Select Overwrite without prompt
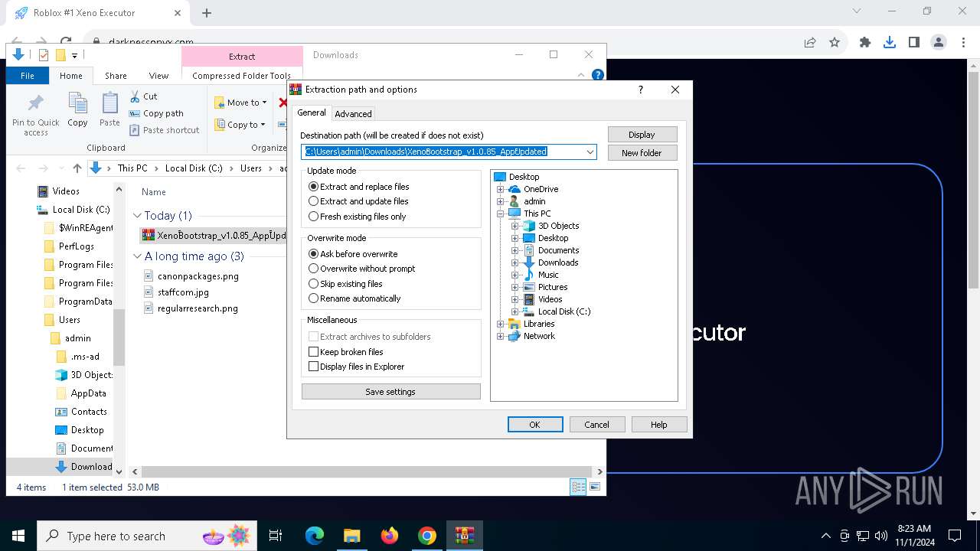 (361, 269)
